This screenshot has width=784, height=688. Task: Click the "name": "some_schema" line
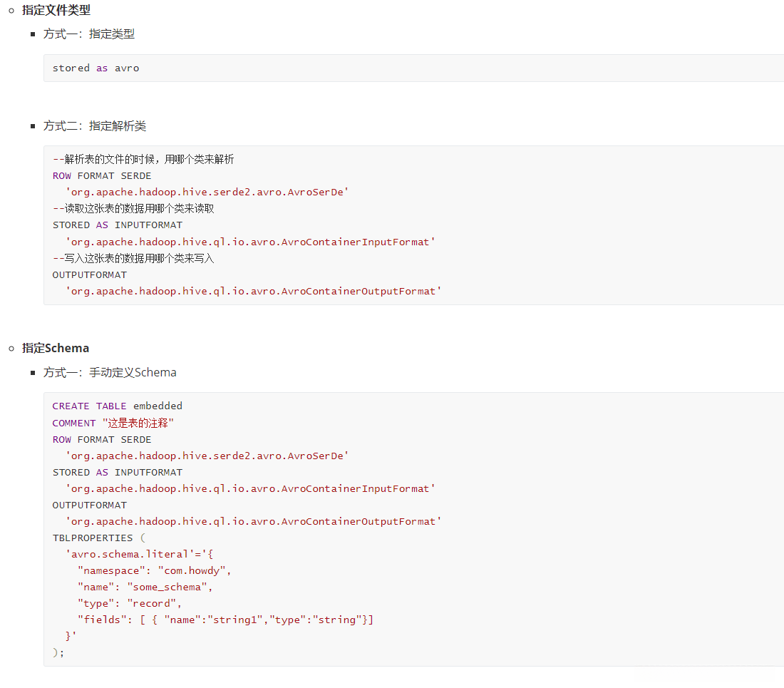pos(145,587)
